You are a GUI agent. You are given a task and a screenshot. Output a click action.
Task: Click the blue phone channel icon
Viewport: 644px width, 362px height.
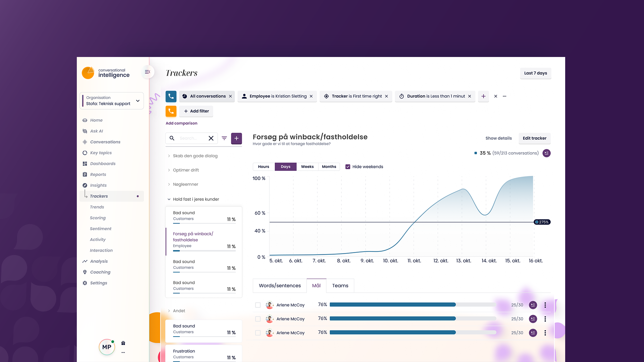[x=171, y=96]
